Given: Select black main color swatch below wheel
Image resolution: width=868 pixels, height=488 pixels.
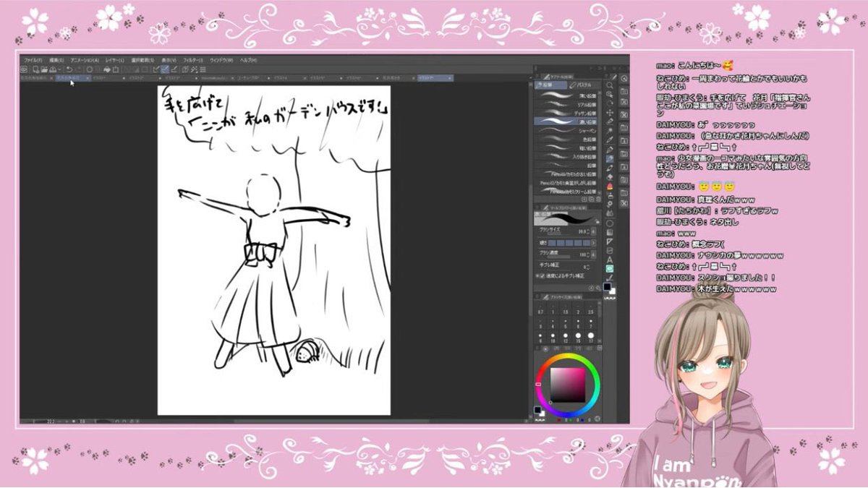Looking at the screenshot, I should coord(537,410).
